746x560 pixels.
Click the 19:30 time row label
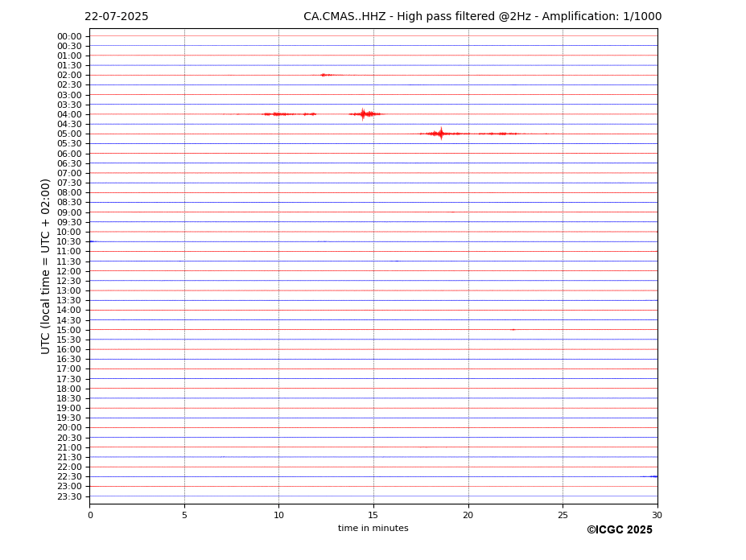69,418
